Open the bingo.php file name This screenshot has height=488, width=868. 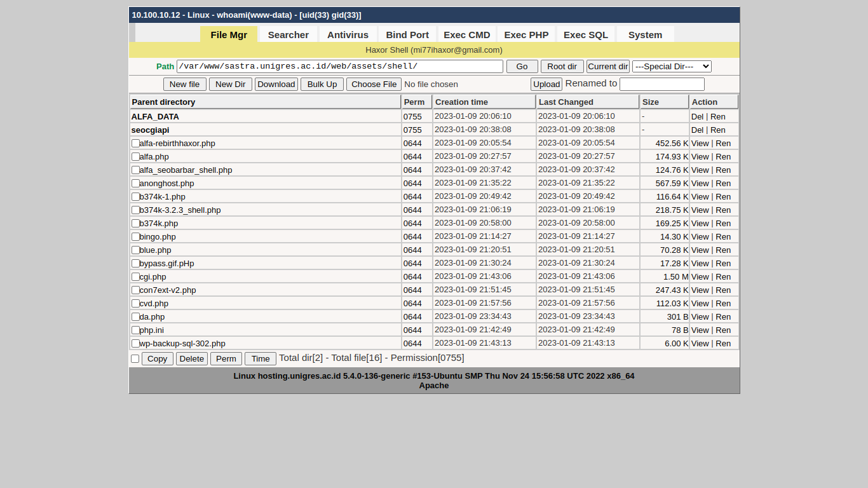point(158,237)
